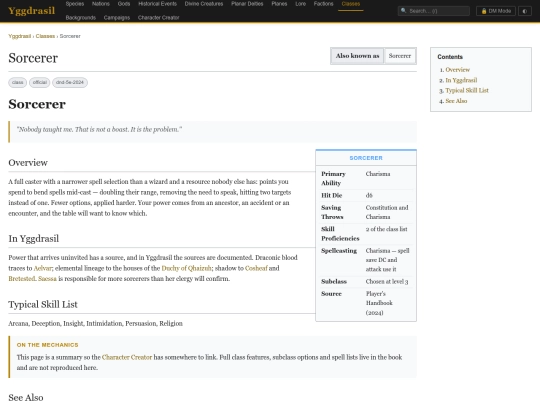Click the 'Contents' panel title
The height and width of the screenshot is (405, 540).
point(450,57)
